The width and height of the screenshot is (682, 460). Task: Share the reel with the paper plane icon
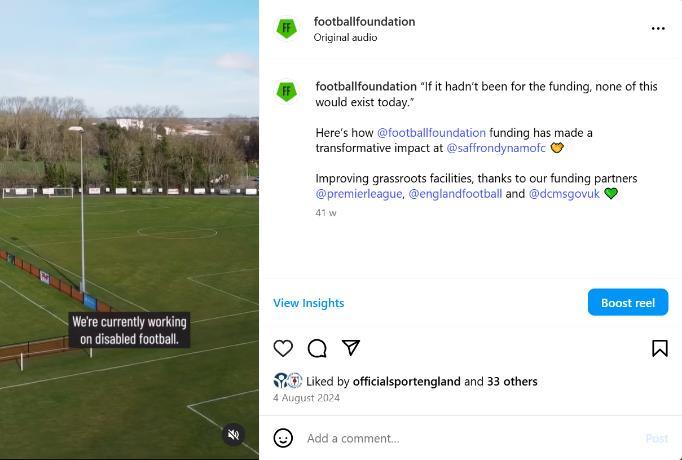click(x=351, y=347)
